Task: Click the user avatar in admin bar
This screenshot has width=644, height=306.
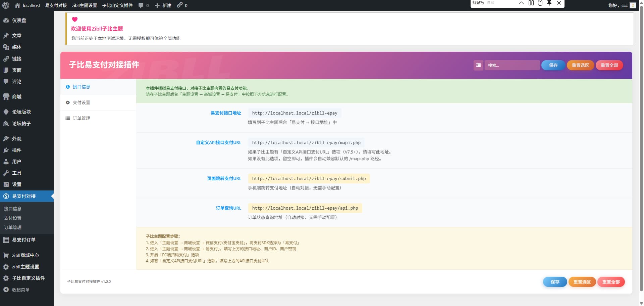Action: click(x=633, y=5)
